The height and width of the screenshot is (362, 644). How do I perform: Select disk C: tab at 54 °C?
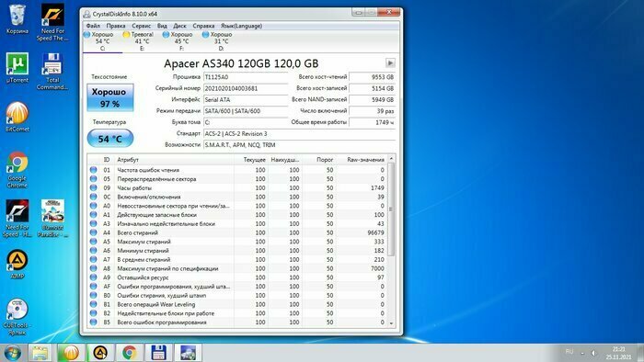[x=102, y=41]
